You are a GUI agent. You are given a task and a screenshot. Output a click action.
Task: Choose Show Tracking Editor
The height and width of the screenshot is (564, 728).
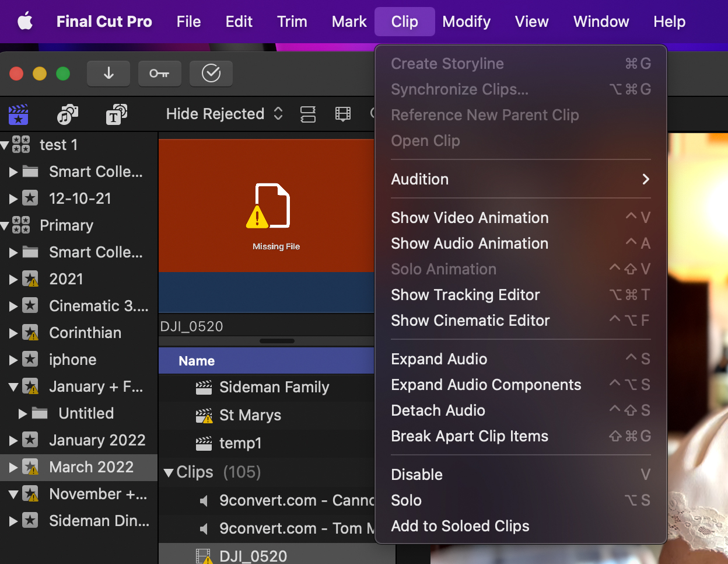465,295
